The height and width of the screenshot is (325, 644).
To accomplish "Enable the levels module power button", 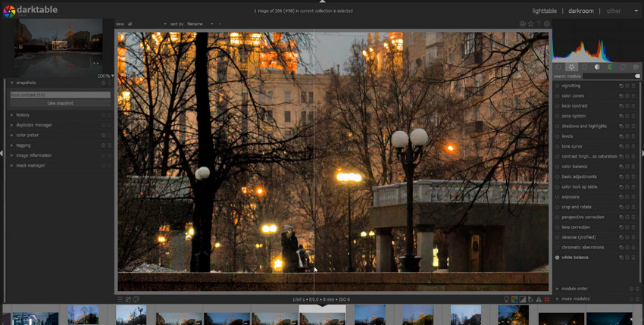I will tap(558, 136).
